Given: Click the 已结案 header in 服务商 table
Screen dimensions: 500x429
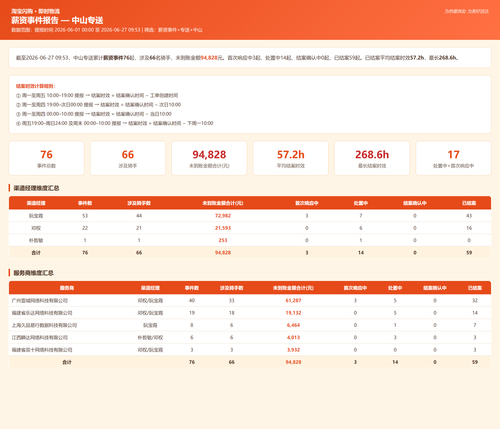Looking at the screenshot, I should [475, 288].
